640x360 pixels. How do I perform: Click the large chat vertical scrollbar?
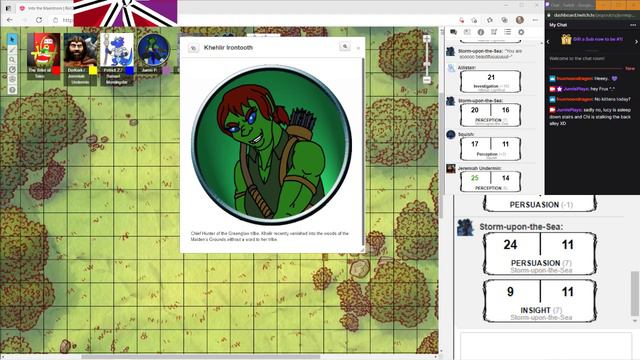634,293
